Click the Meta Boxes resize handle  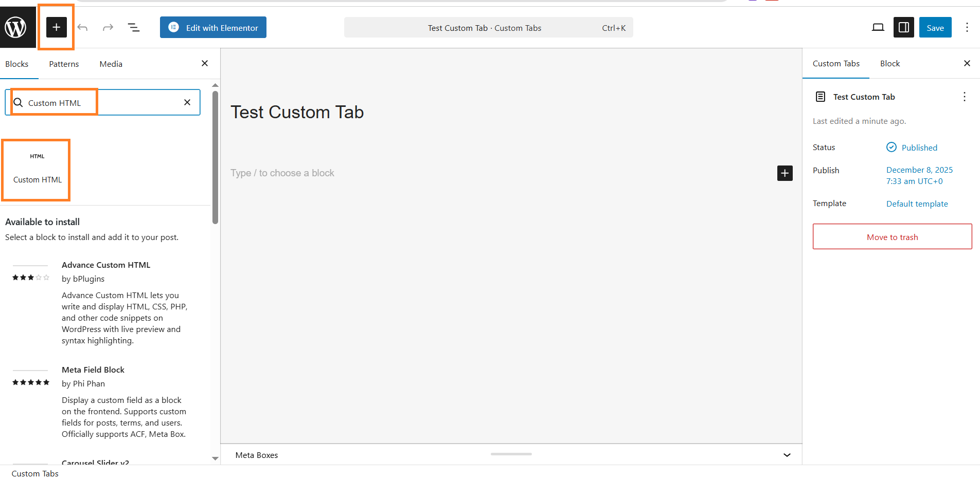tap(511, 454)
